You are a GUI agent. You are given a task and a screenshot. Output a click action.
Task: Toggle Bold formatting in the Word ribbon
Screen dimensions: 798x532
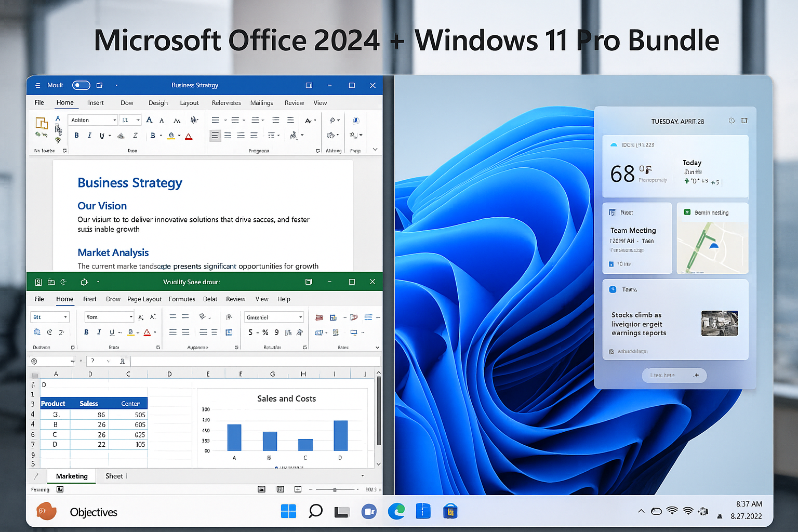(x=76, y=135)
